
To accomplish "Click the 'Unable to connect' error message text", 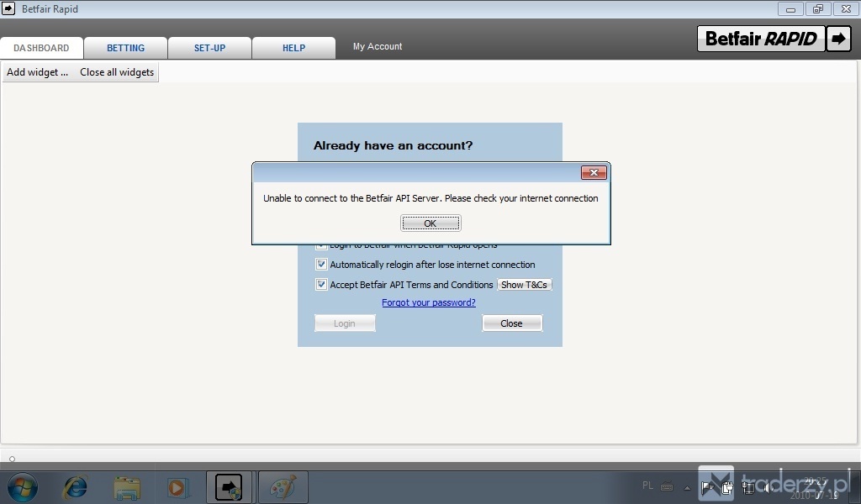I will [430, 198].
